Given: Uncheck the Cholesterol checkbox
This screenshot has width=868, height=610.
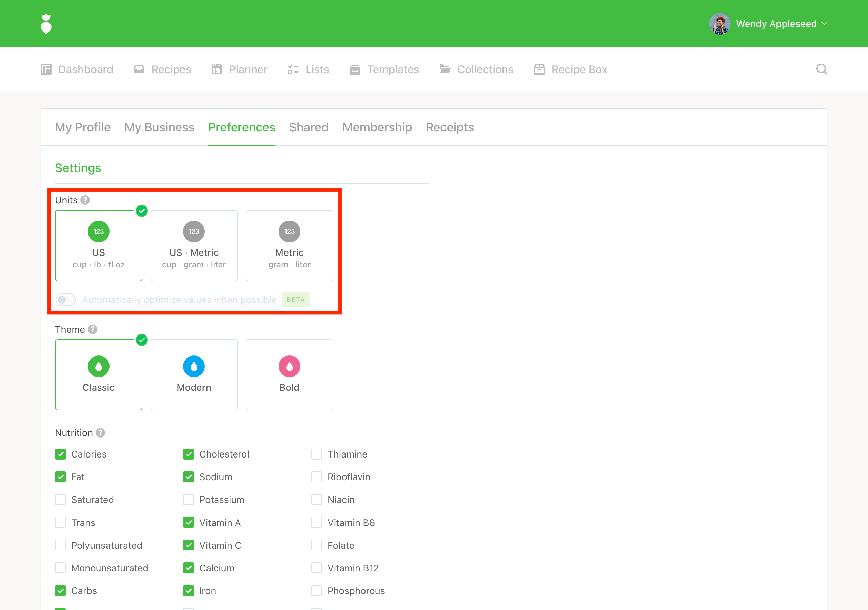Looking at the screenshot, I should (188, 454).
